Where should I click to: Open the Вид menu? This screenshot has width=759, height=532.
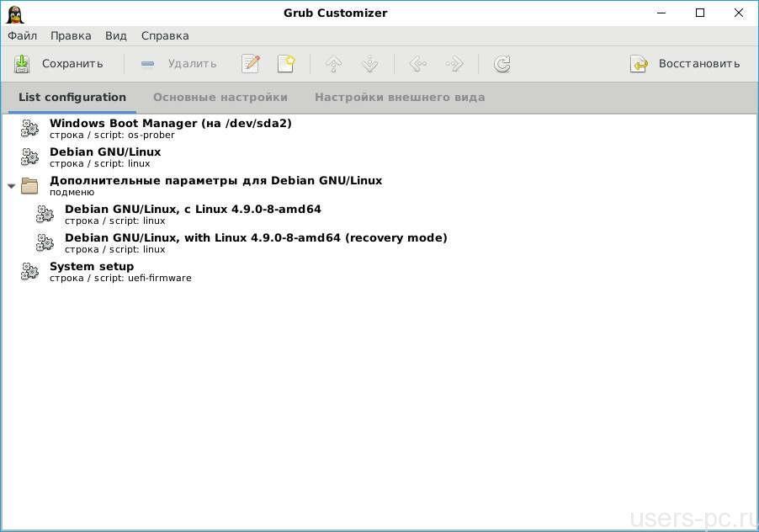click(116, 35)
